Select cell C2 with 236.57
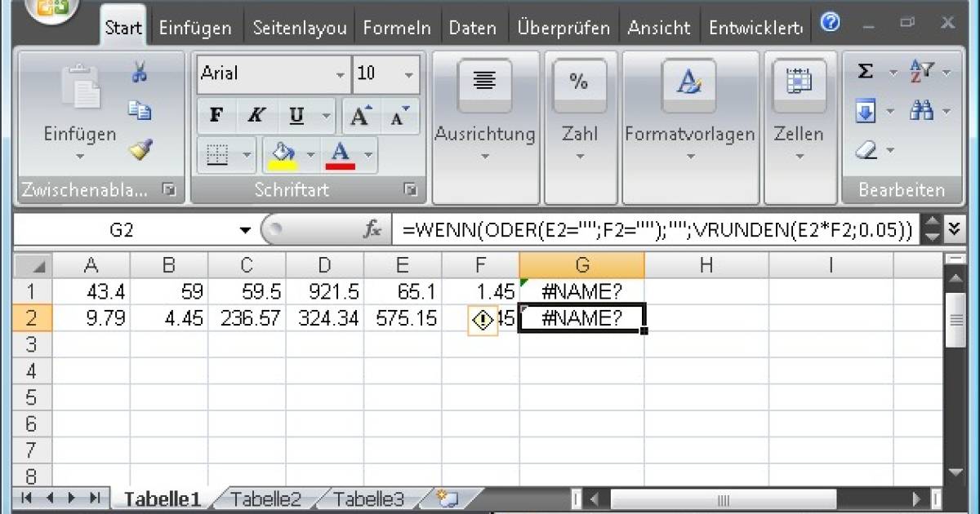This screenshot has height=514, width=980. pos(247,318)
